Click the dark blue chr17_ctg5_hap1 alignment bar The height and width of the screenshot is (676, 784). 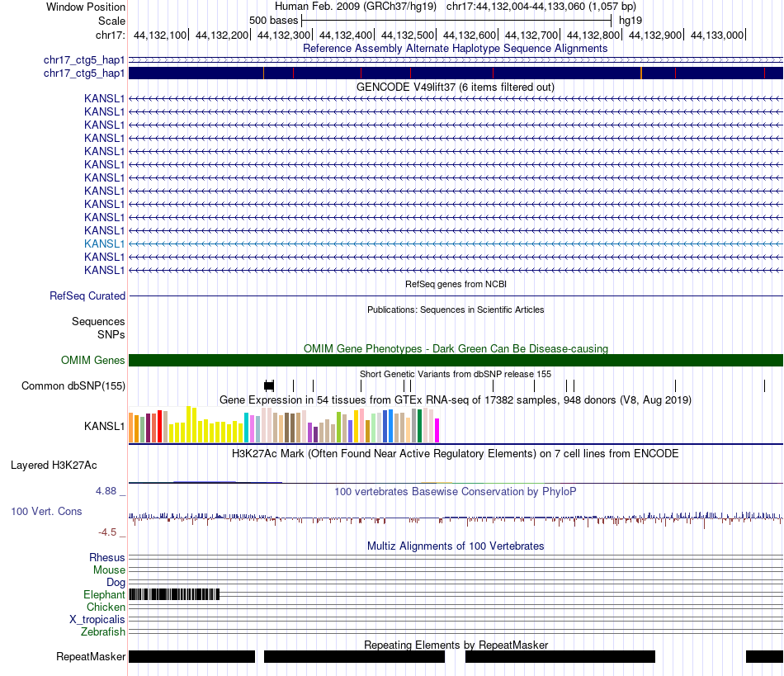click(456, 73)
